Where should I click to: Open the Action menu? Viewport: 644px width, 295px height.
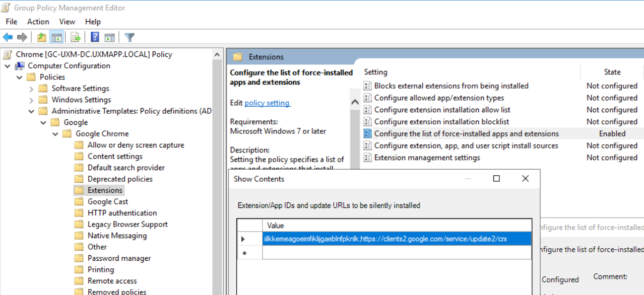[38, 22]
